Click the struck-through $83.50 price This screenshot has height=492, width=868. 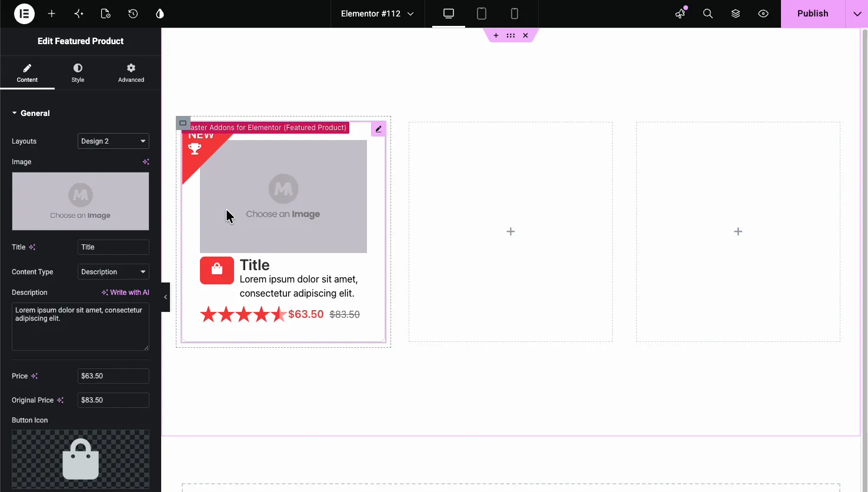345,314
